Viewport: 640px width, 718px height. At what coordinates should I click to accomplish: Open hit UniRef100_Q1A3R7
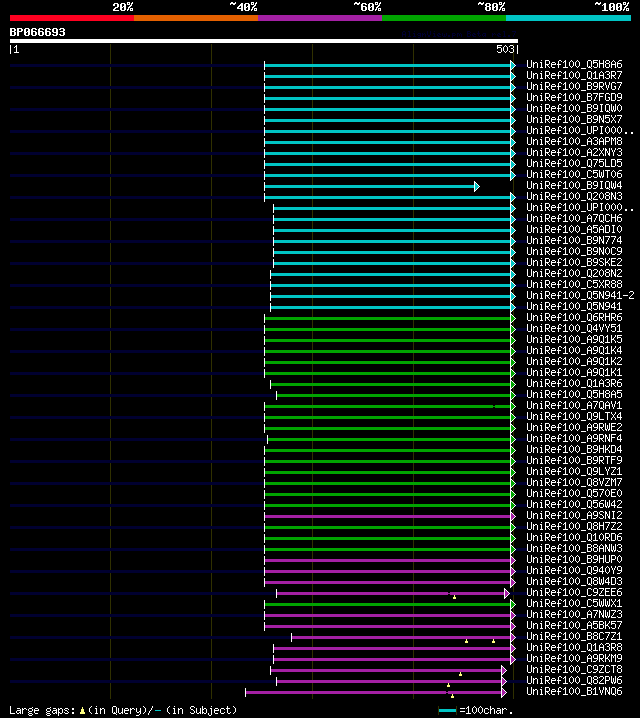pos(574,76)
